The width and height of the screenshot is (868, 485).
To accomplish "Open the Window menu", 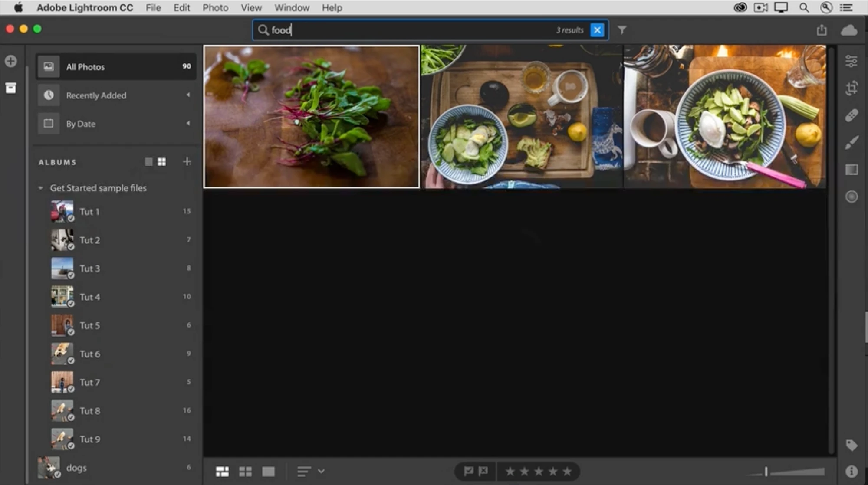I will coord(292,7).
